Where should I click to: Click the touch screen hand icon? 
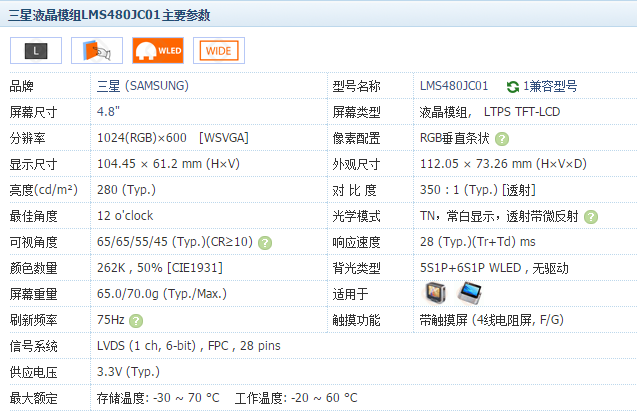tap(97, 51)
